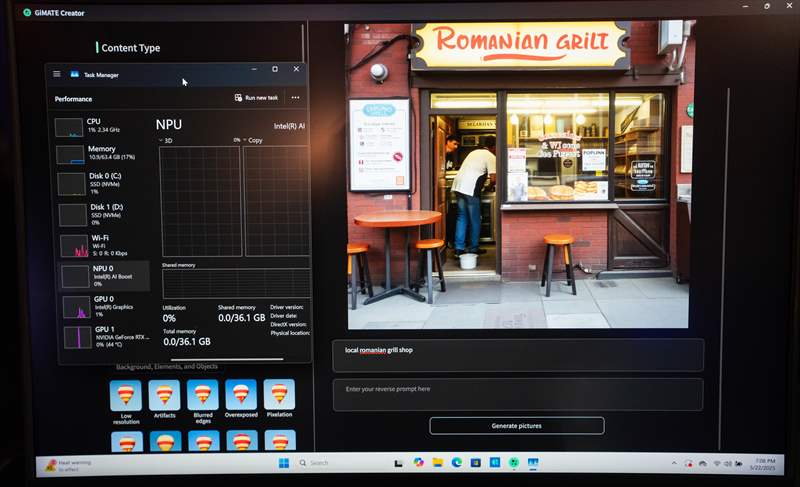Select GPU 1 NVIDIA GeForce RTX entry

[106, 337]
